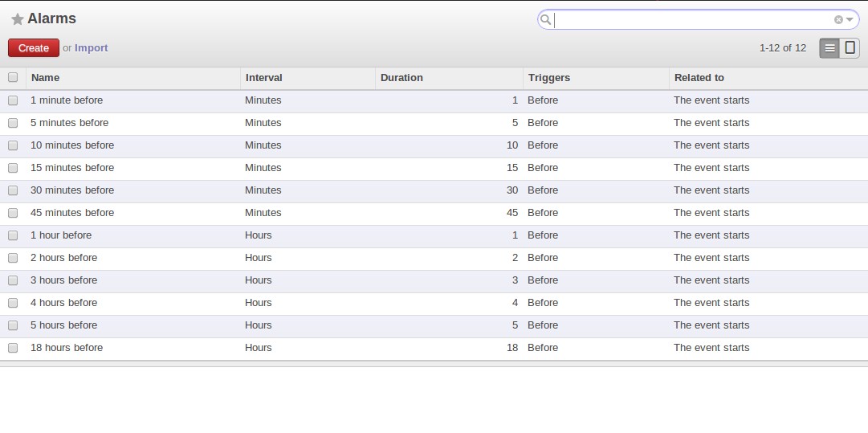Screen dimensions: 868x433
Task: Click the '1-12 of 12' pager text
Action: tap(783, 48)
